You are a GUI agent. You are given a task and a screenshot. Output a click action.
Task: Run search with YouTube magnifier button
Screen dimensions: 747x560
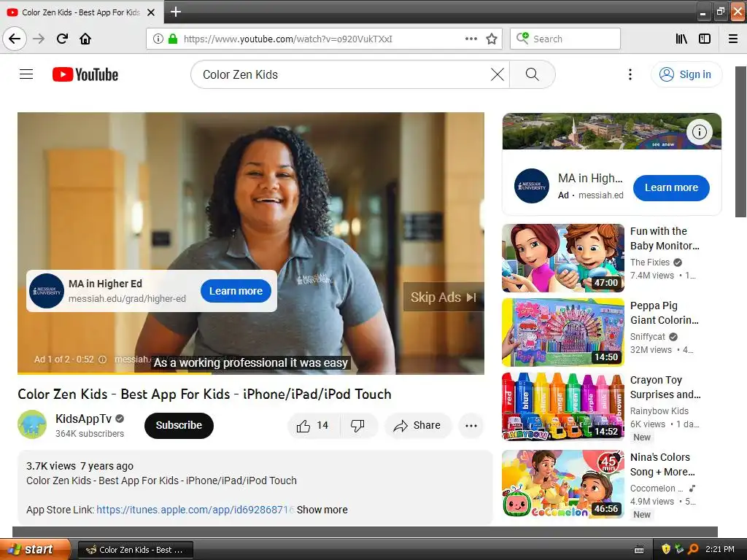[532, 74]
